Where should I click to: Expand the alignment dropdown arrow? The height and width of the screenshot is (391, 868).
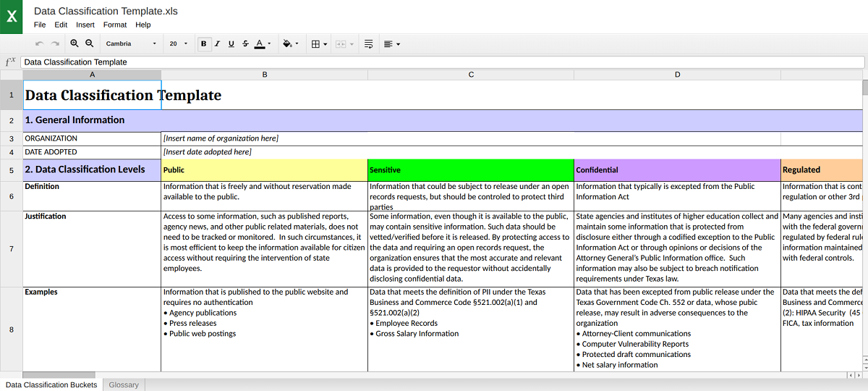pyautogui.click(x=398, y=44)
